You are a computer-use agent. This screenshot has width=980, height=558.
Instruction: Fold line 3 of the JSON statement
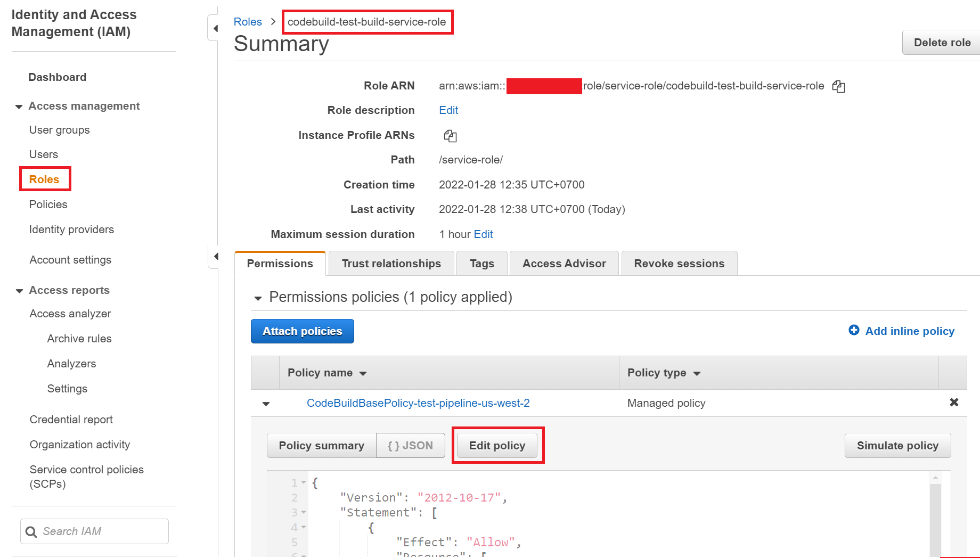point(304,512)
